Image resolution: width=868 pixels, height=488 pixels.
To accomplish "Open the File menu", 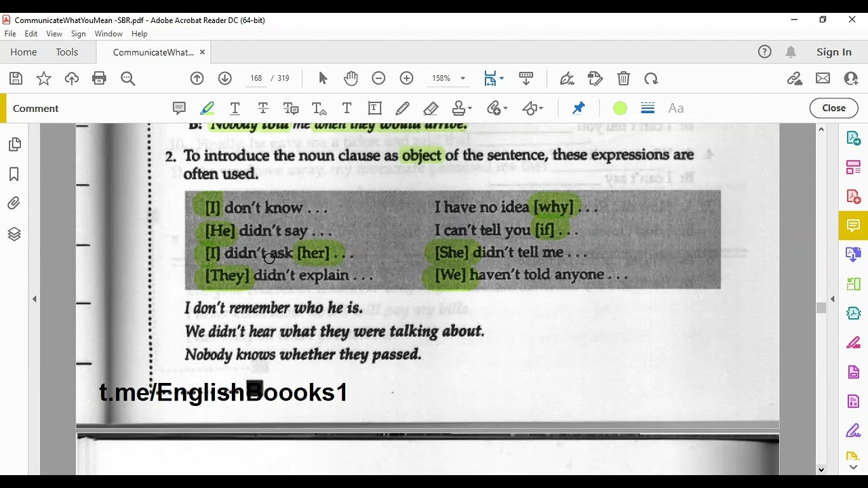I will tap(10, 34).
